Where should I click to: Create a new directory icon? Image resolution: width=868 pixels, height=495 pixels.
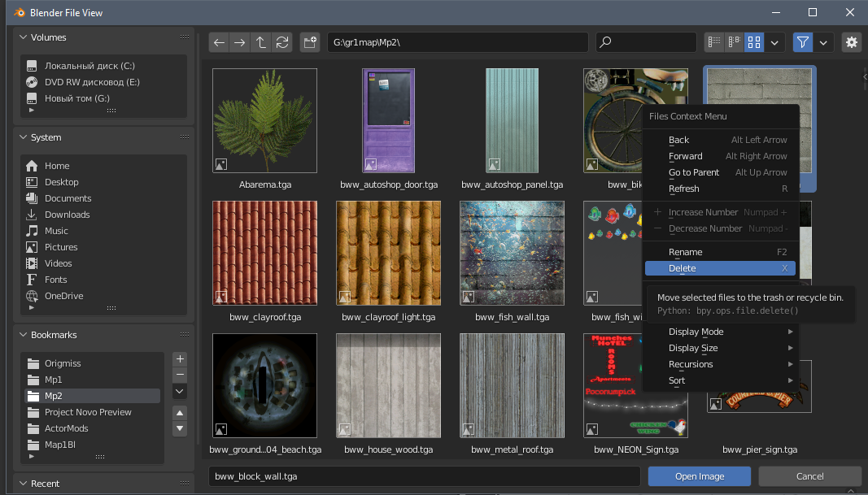[x=310, y=42]
